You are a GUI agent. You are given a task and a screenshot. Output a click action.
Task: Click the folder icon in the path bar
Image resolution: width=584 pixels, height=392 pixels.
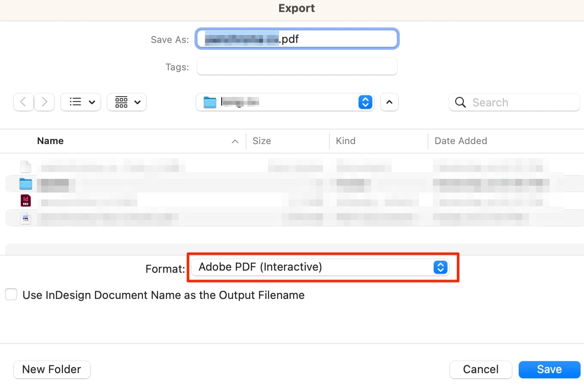210,102
